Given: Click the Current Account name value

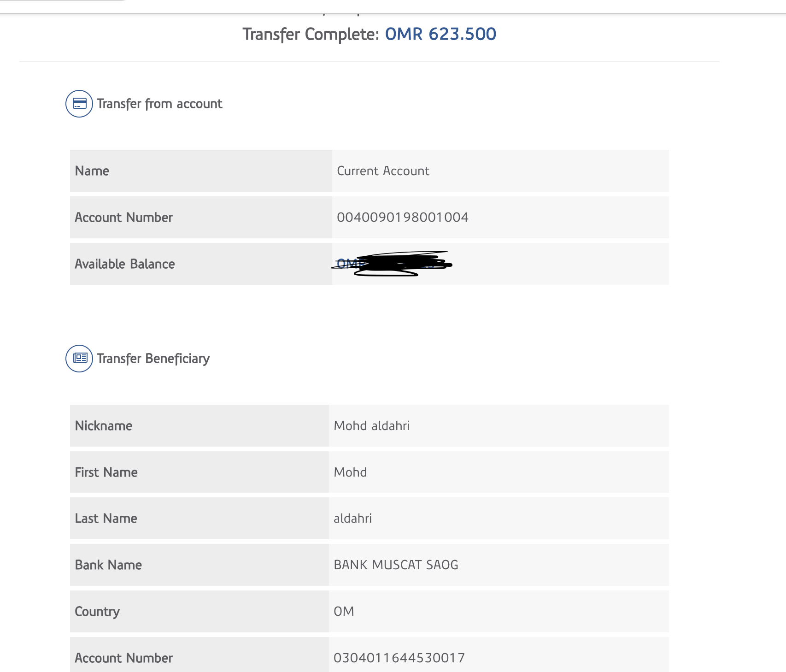Looking at the screenshot, I should (383, 171).
